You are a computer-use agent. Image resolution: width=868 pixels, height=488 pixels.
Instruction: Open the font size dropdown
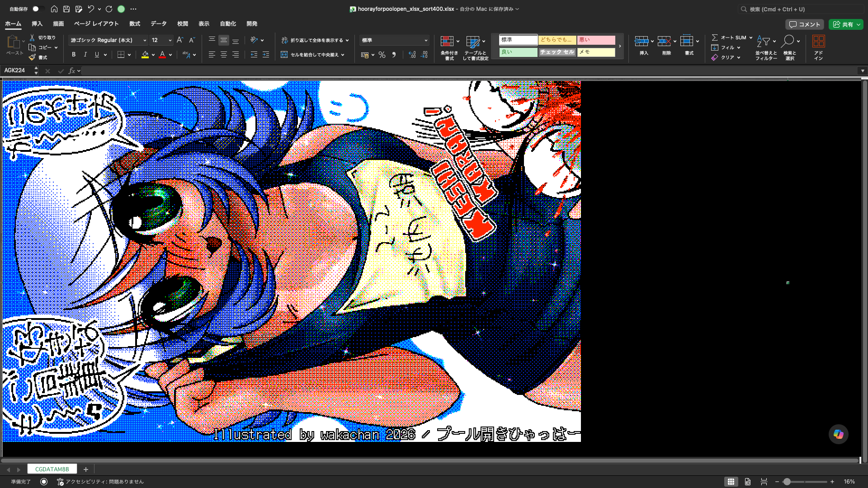tap(170, 40)
